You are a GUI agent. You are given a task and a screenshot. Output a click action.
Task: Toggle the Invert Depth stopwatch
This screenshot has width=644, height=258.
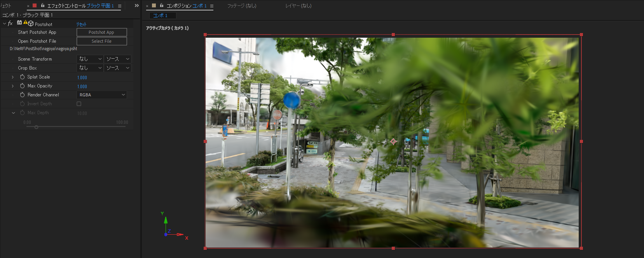point(22,104)
